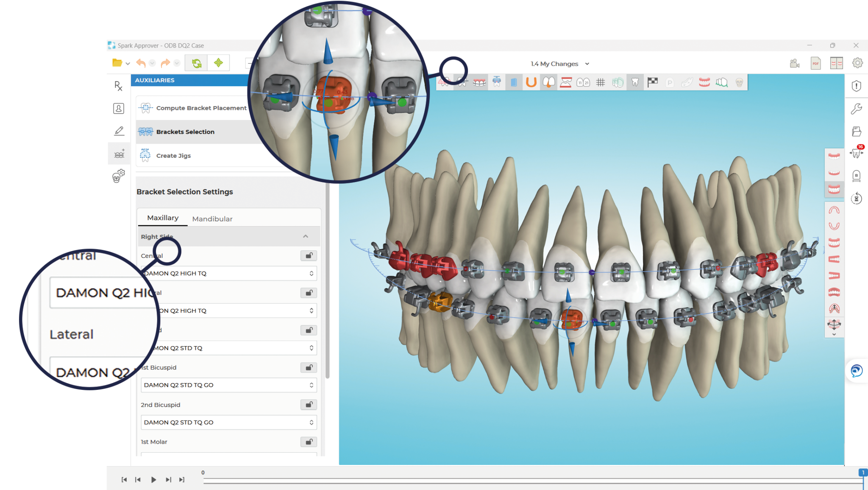
Task: Toggle the lock for 1st Bicuspid
Action: [x=309, y=367]
